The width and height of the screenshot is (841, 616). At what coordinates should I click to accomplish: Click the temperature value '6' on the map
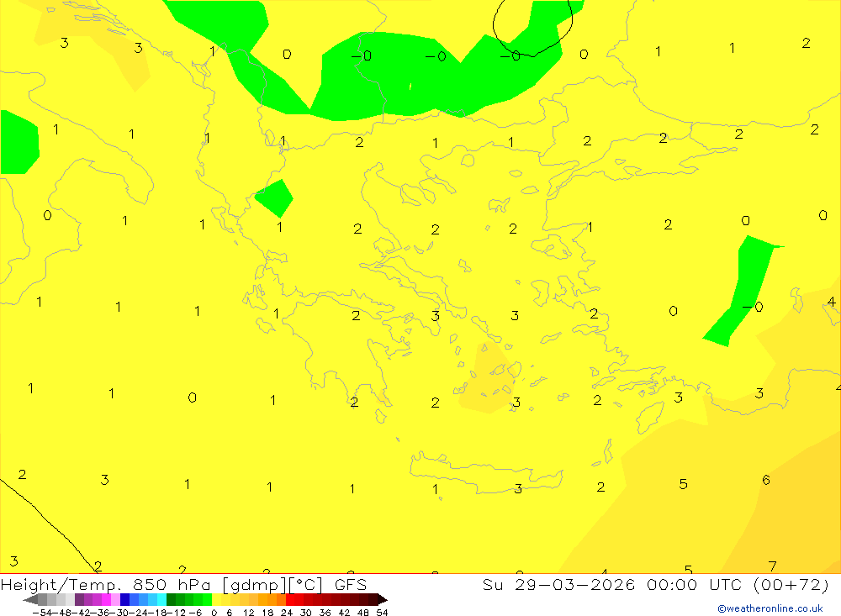[x=766, y=480]
